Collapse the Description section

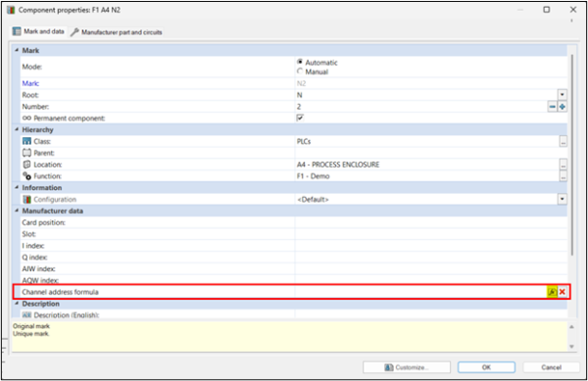17,304
